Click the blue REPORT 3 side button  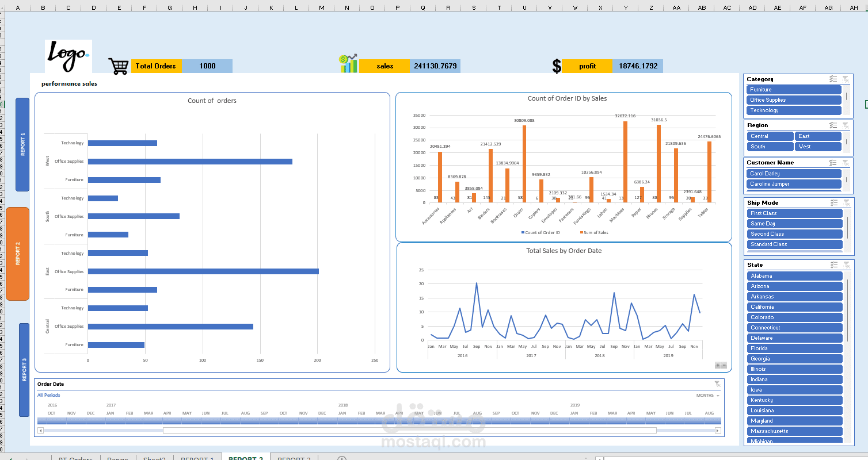click(x=24, y=370)
